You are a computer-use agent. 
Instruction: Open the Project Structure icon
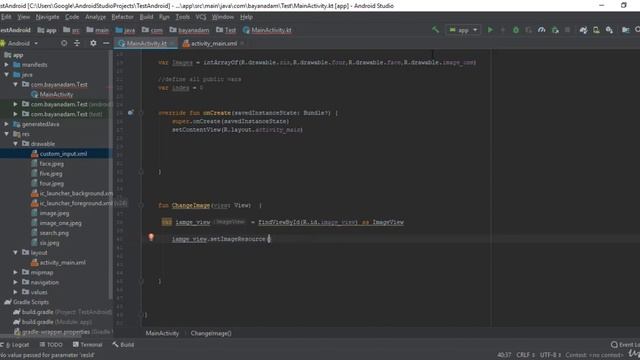625,30
